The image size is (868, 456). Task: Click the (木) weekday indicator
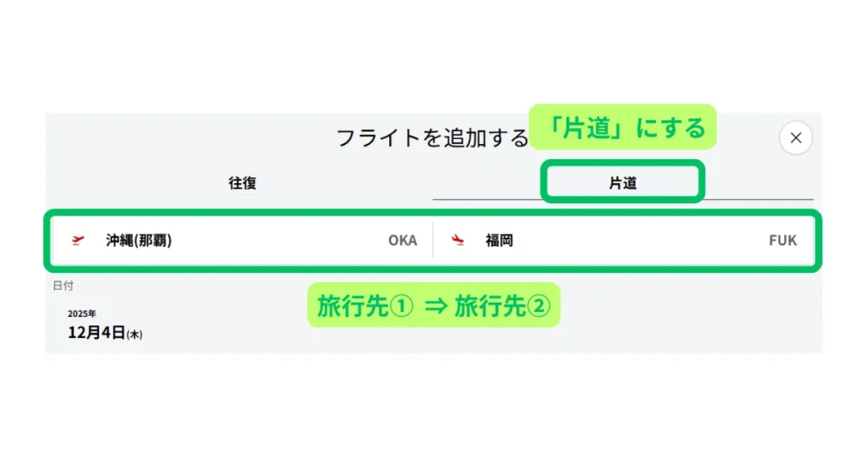pyautogui.click(x=135, y=335)
